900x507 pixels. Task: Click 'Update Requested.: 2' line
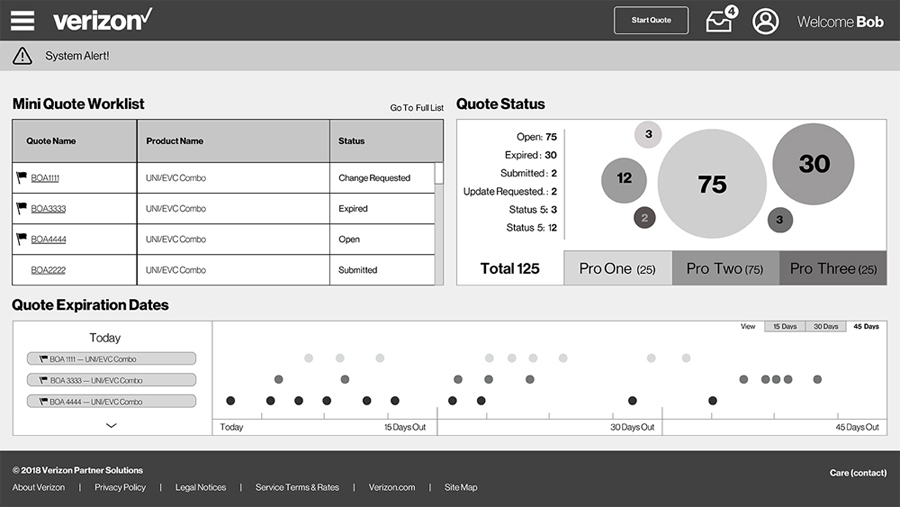510,191
